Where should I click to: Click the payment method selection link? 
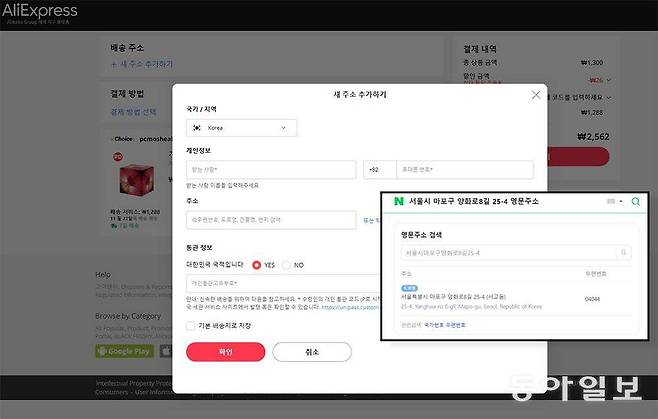133,112
